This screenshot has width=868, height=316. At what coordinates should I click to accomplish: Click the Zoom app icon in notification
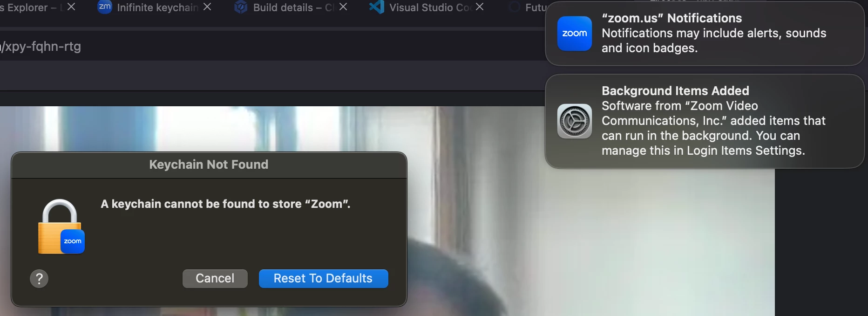575,34
